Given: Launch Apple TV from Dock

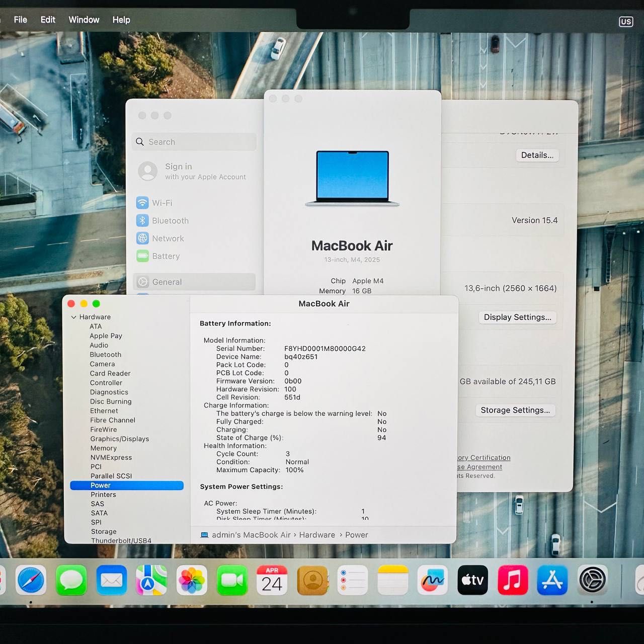Looking at the screenshot, I should 472,580.
